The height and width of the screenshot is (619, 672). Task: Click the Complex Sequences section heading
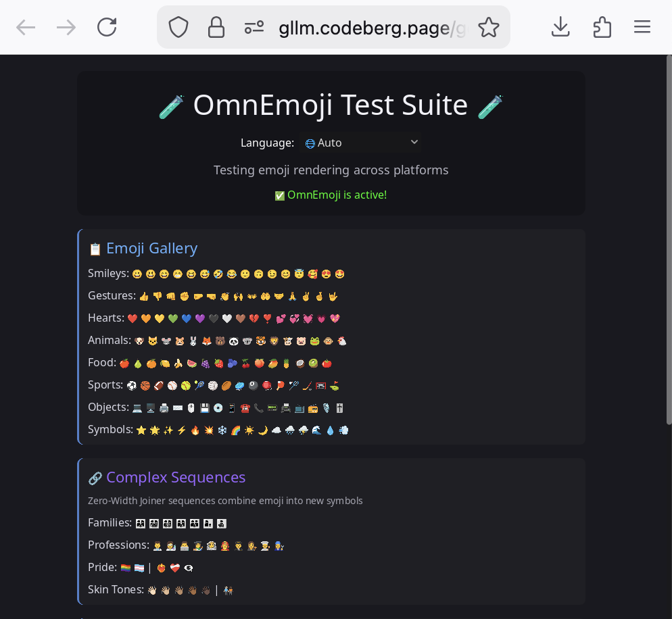176,478
